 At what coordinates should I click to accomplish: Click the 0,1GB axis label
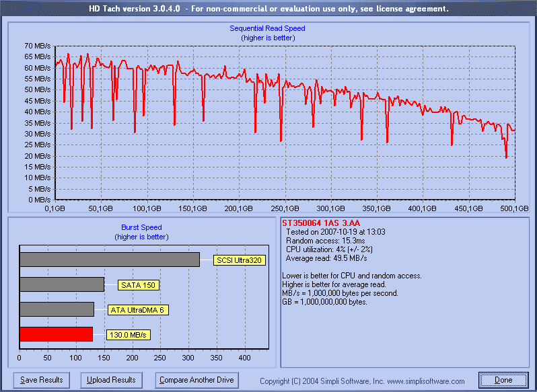pos(55,208)
